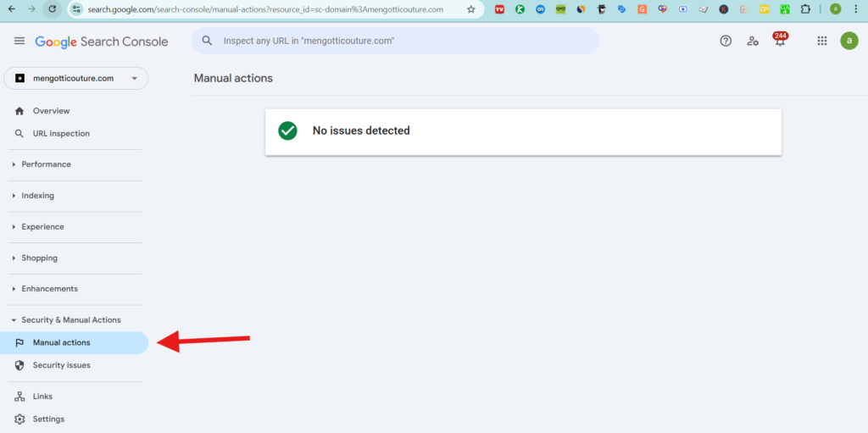Open the mengotticouture.com property dropdown
Image resolution: width=868 pixels, height=433 pixels.
pos(75,79)
